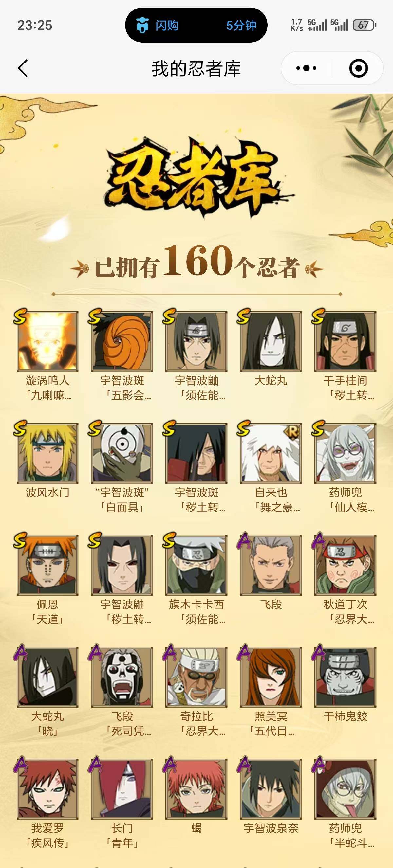Open 奇拉比 忍界大战 ninja portrait
The width and height of the screenshot is (393, 868).
[196, 677]
